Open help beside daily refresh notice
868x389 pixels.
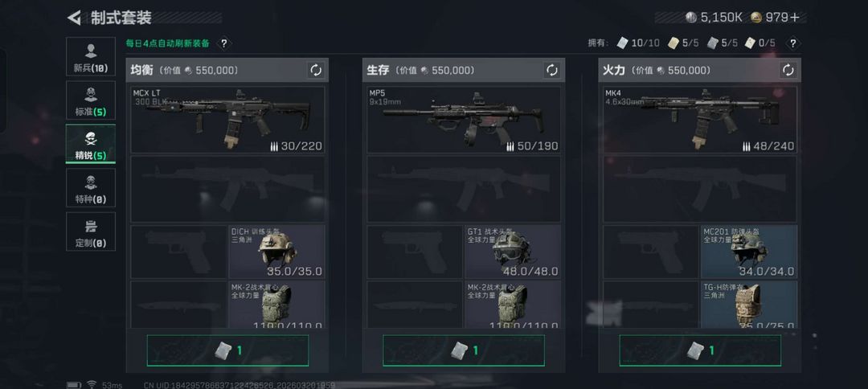(x=223, y=43)
